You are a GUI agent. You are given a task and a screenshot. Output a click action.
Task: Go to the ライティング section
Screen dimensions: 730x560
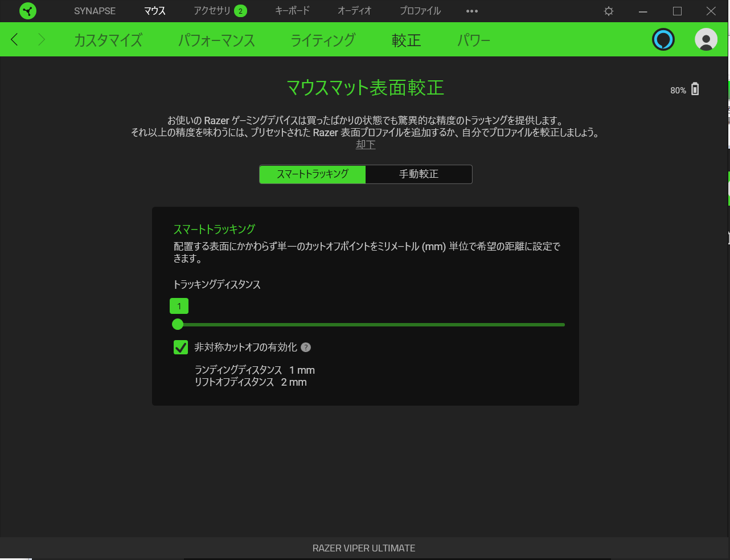click(323, 40)
